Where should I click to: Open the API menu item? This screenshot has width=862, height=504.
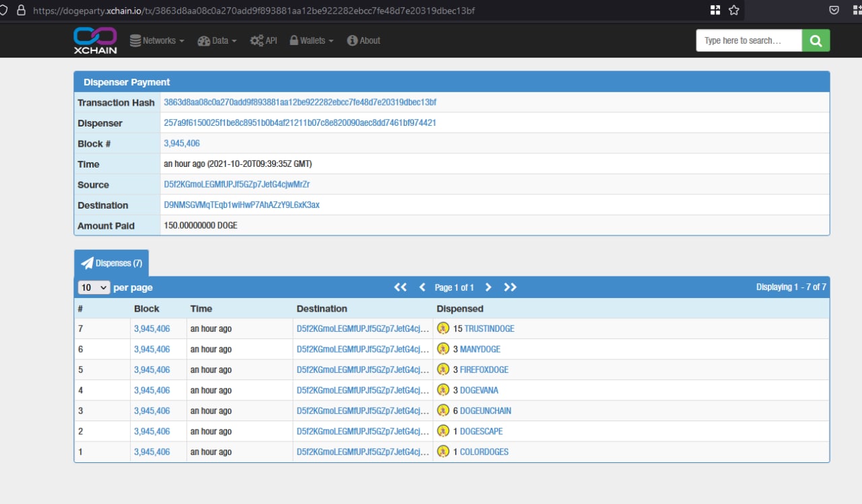click(x=263, y=40)
